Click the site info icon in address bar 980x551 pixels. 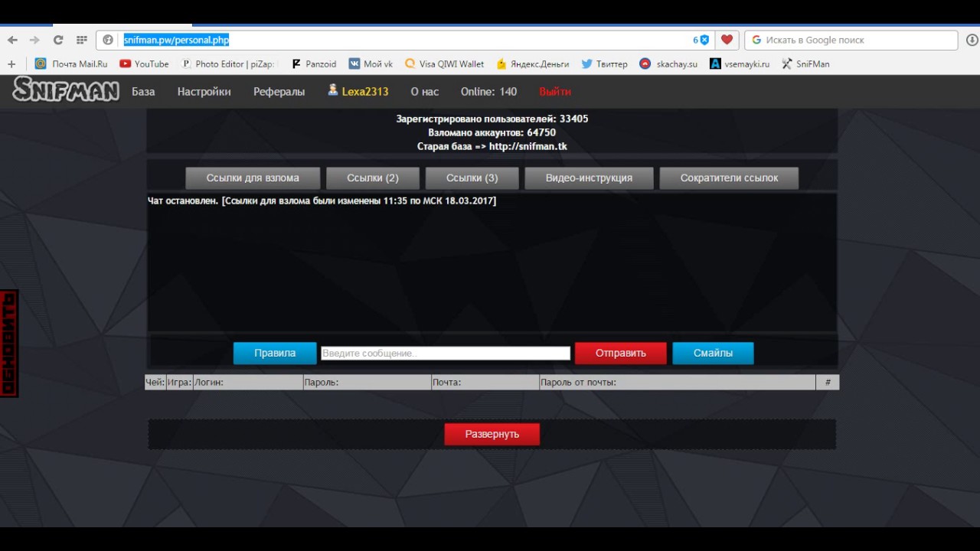[108, 40]
